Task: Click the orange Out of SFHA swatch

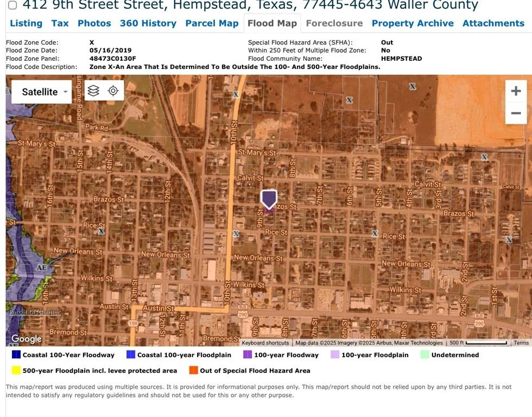Action: pos(193,370)
